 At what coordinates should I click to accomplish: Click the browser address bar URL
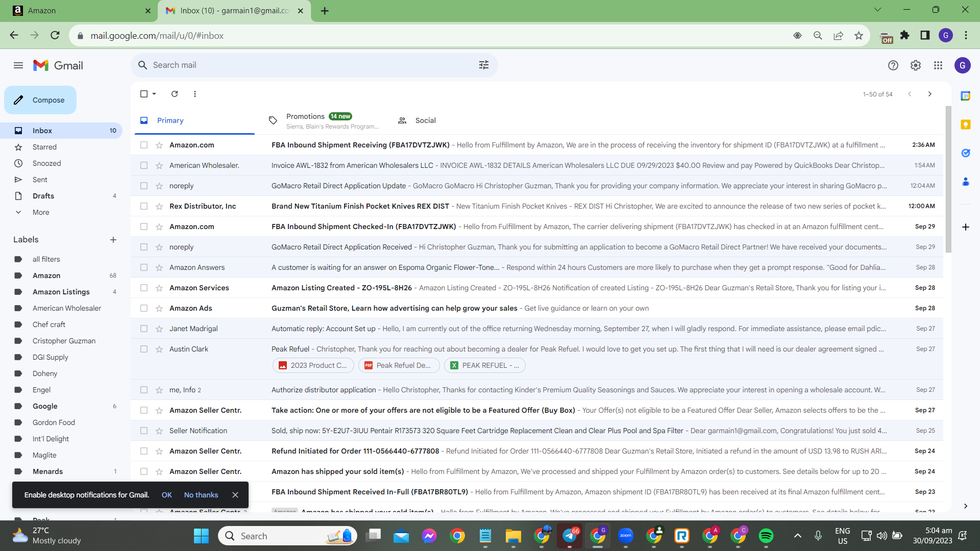157,36
